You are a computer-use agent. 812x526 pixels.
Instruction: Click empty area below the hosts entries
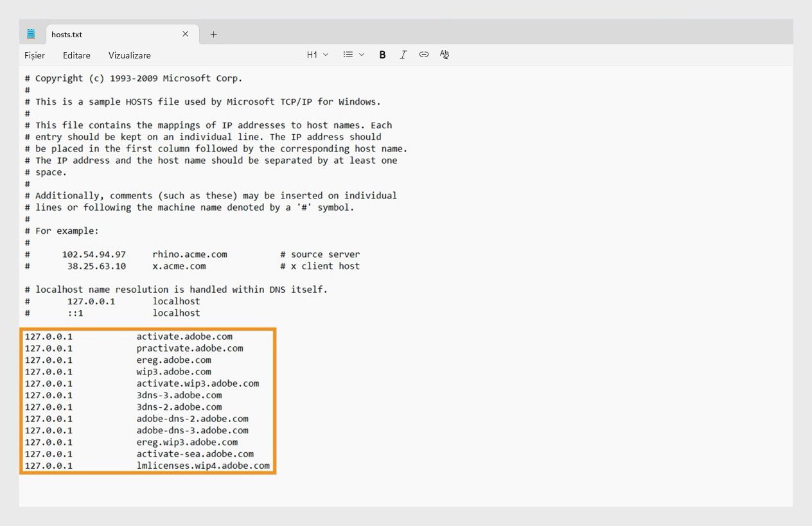406,491
